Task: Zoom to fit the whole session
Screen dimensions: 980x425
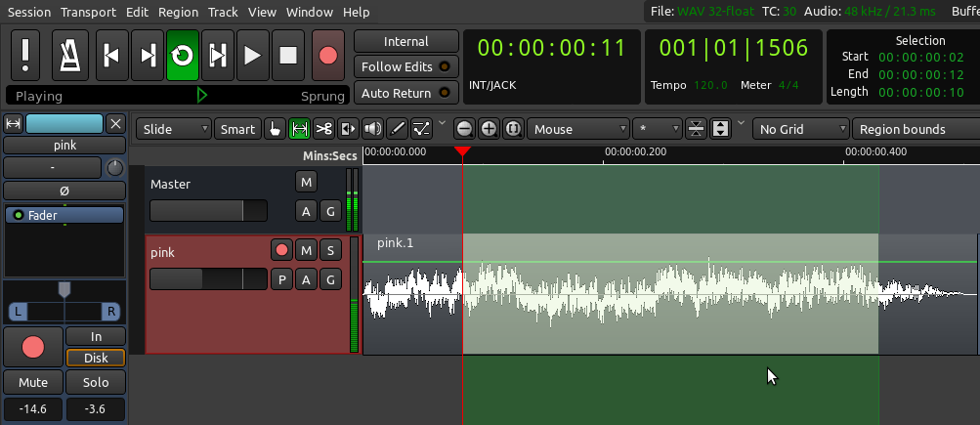Action: pos(513,129)
